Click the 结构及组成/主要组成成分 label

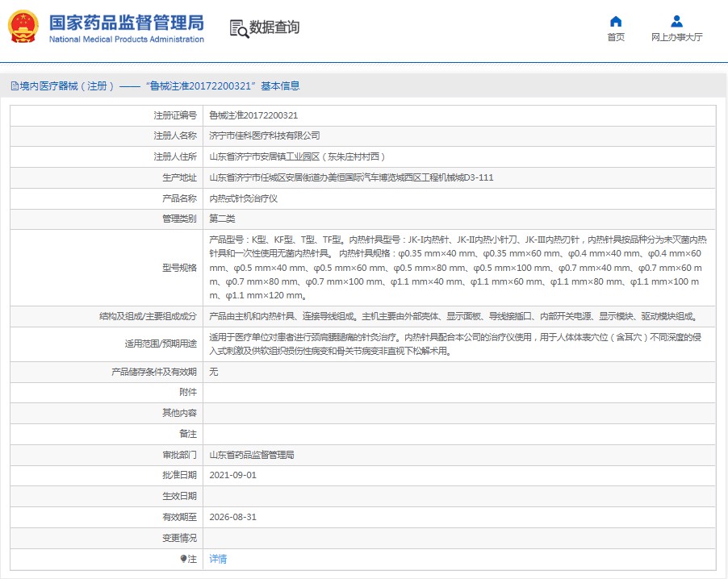148,316
